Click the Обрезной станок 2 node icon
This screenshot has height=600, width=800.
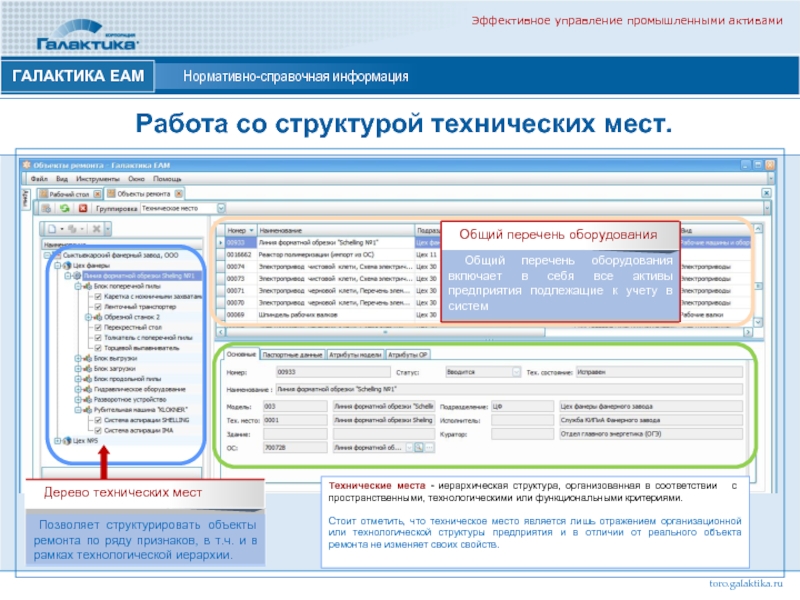pyautogui.click(x=97, y=317)
